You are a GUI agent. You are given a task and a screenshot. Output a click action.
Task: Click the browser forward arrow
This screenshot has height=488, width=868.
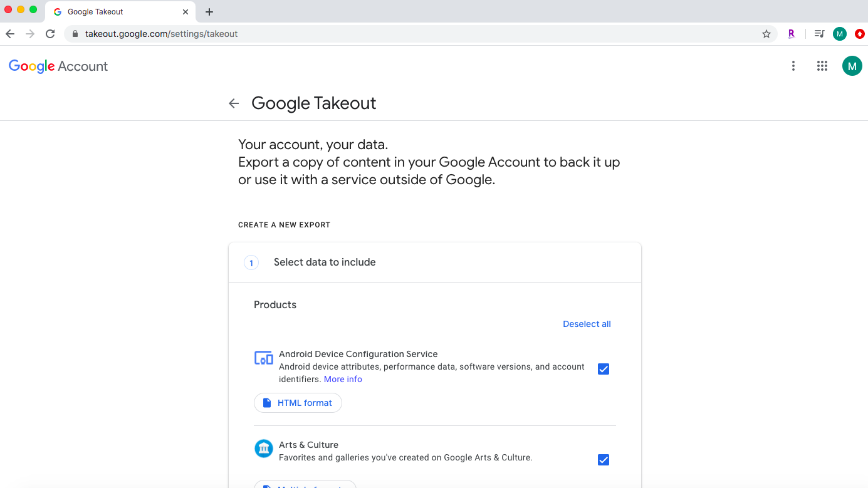[x=30, y=34]
